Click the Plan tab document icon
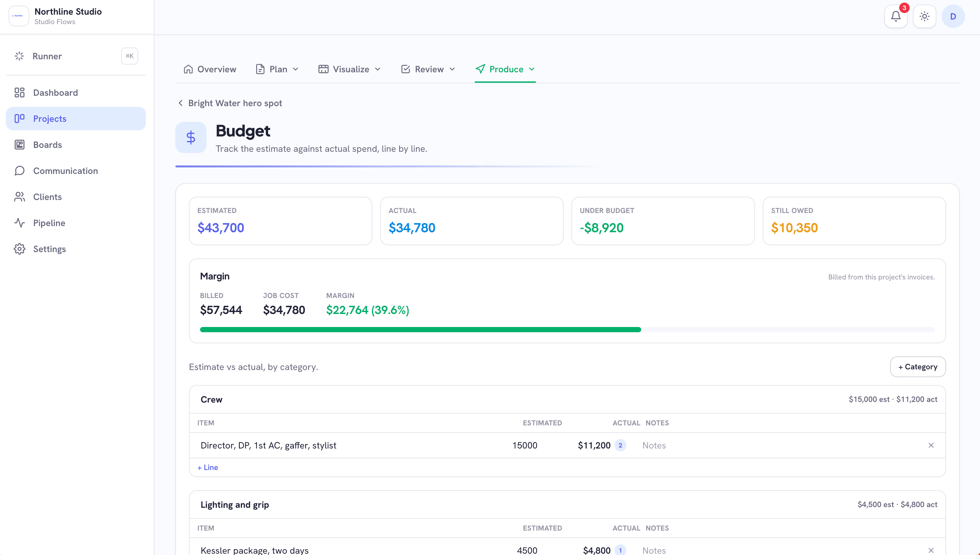Viewport: 980px width, 555px height. coord(260,69)
